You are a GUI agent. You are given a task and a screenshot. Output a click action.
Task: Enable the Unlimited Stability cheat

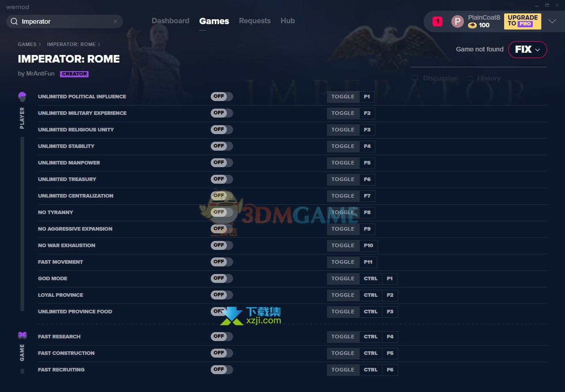pos(222,146)
